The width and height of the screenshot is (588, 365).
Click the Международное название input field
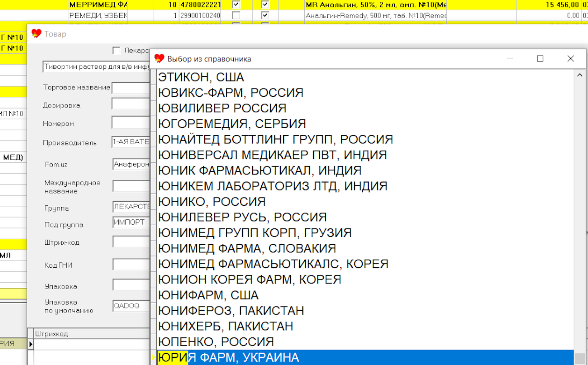131,186
